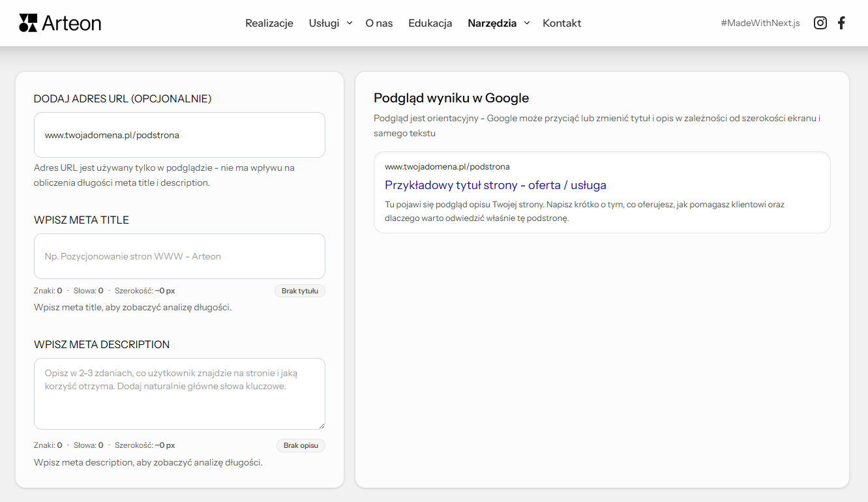The image size is (868, 502).
Task: Click the meta title input field
Action: tap(179, 256)
